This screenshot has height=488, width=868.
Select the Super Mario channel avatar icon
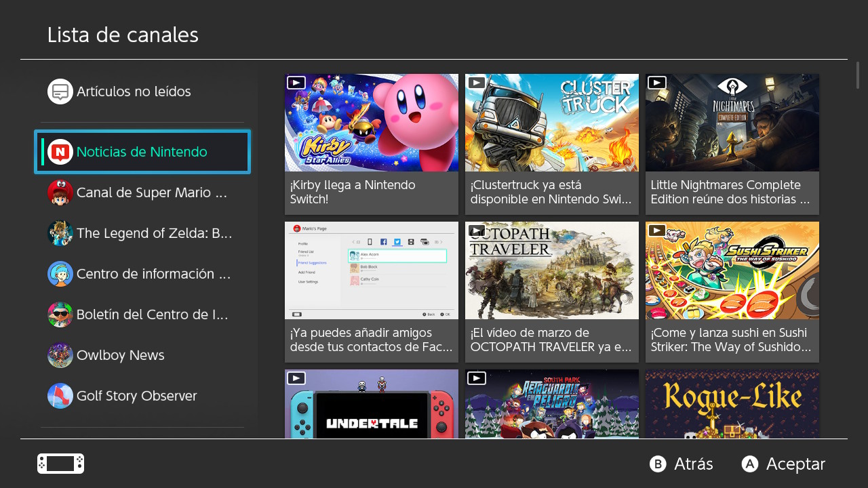point(60,192)
